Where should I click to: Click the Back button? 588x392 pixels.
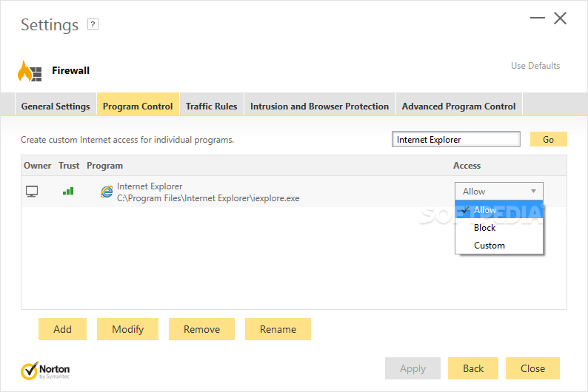pyautogui.click(x=473, y=368)
